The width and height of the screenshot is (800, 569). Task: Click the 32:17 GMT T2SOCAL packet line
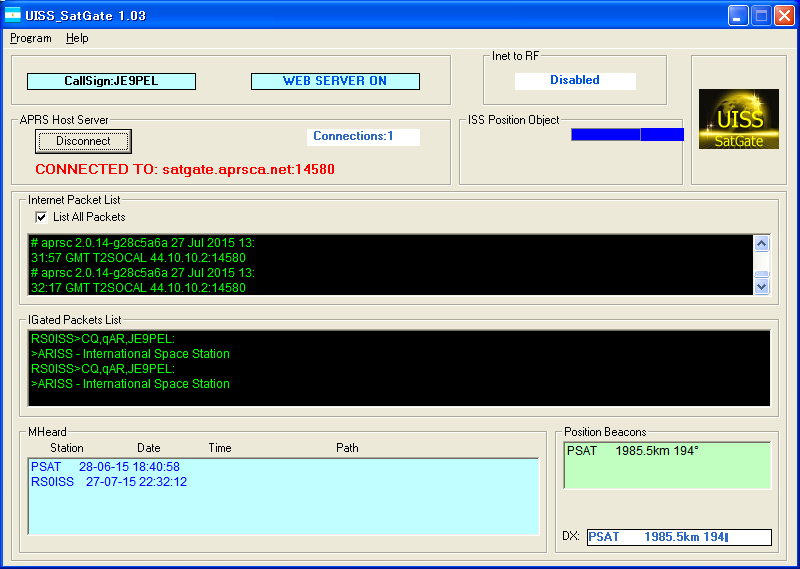click(138, 288)
